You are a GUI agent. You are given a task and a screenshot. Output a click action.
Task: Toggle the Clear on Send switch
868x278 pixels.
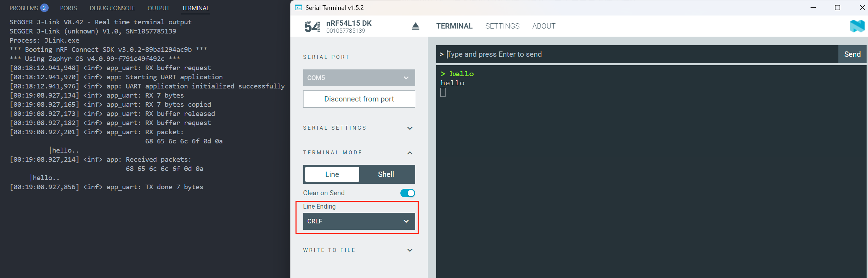407,193
